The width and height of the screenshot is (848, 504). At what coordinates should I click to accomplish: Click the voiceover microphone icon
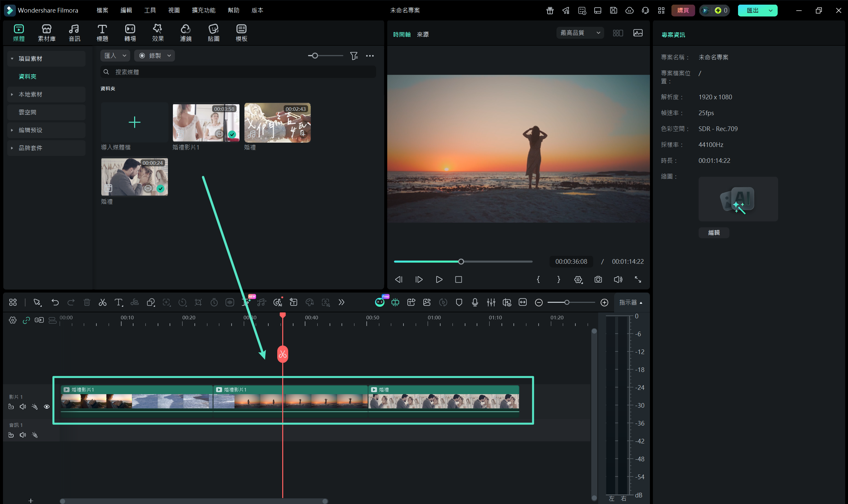coord(475,302)
